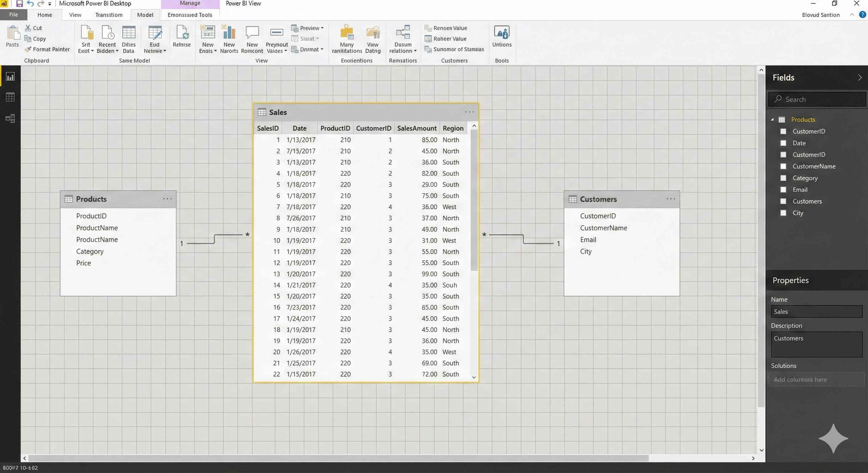Check the CustomerName field checkbox
The height and width of the screenshot is (473, 868).
(784, 166)
